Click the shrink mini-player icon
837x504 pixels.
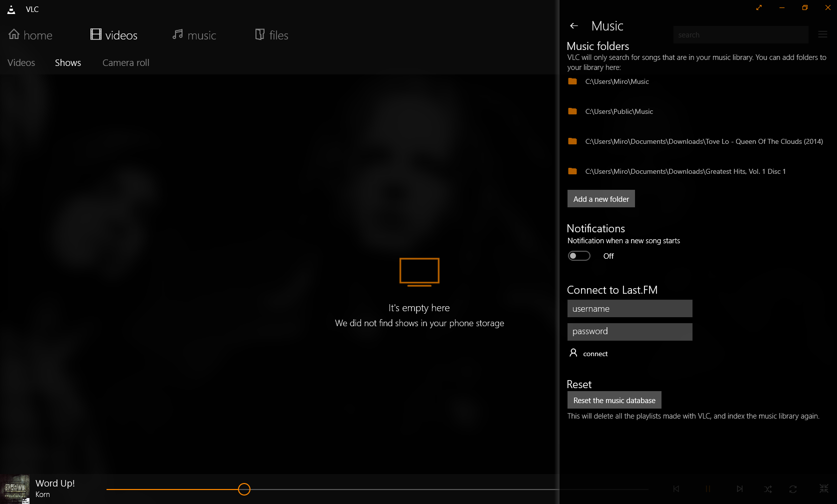824,489
